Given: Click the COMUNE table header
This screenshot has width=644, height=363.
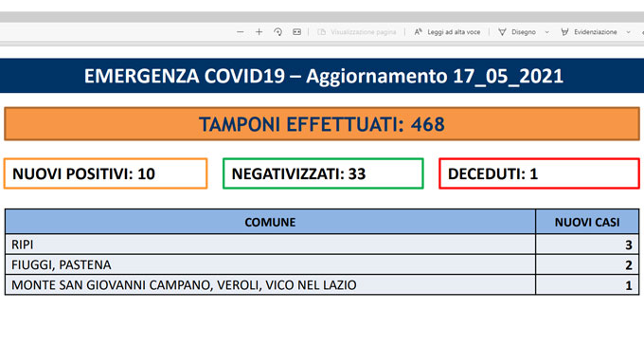Looking at the screenshot, I should coord(270,222).
